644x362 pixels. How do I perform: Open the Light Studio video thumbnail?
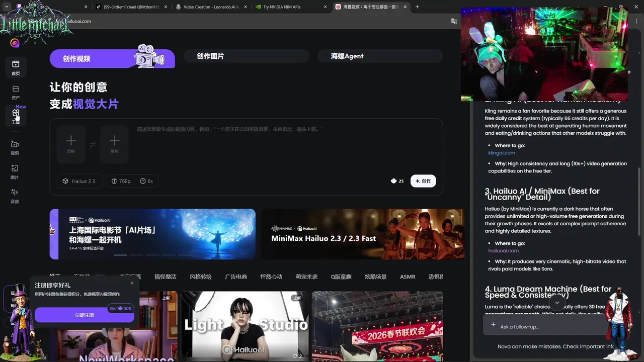[x=245, y=326]
